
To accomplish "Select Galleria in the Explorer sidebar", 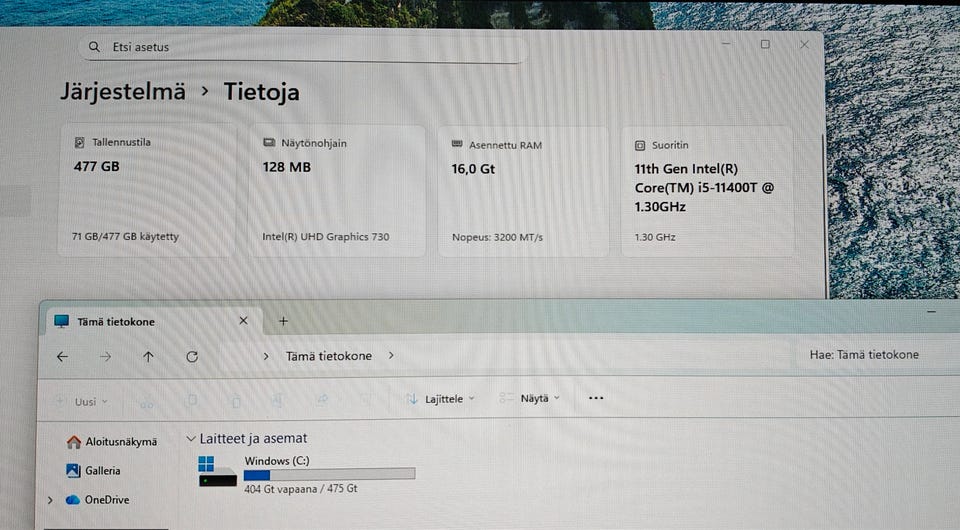I will [94, 471].
